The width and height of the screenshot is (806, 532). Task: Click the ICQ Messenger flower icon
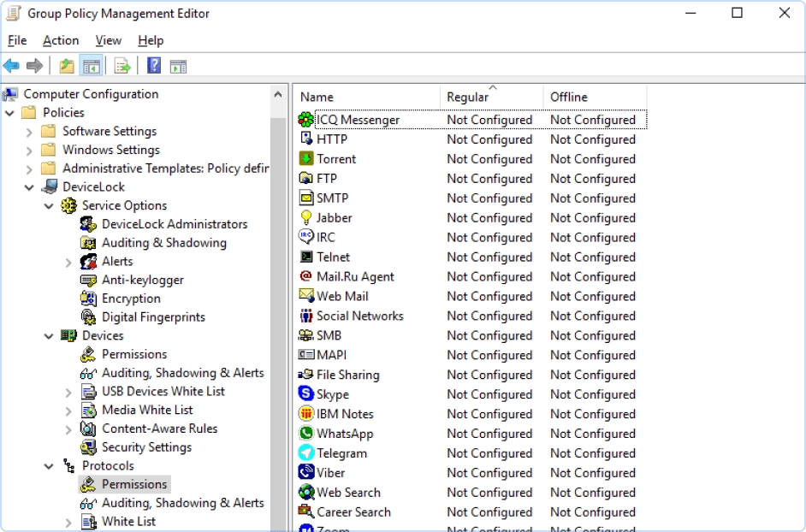(305, 120)
